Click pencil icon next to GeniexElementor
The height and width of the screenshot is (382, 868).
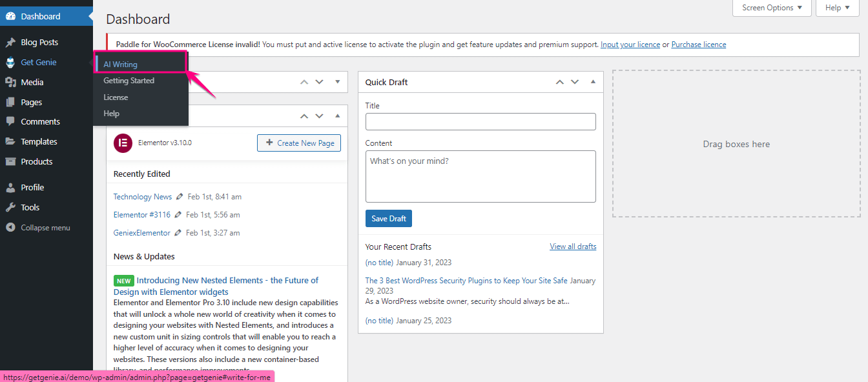pos(178,233)
